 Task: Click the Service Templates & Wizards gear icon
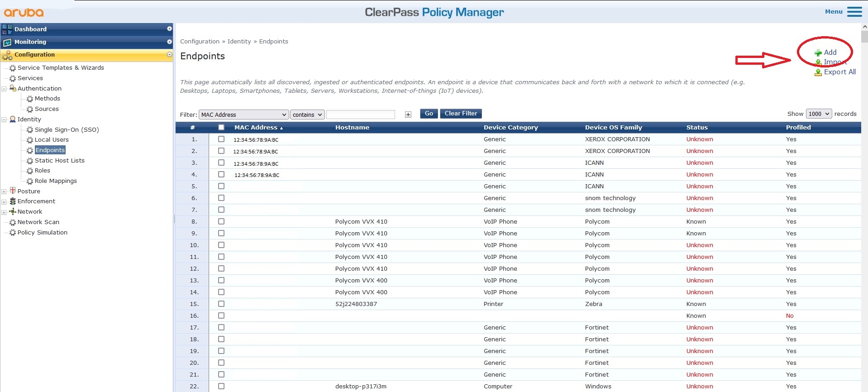pyautogui.click(x=13, y=68)
